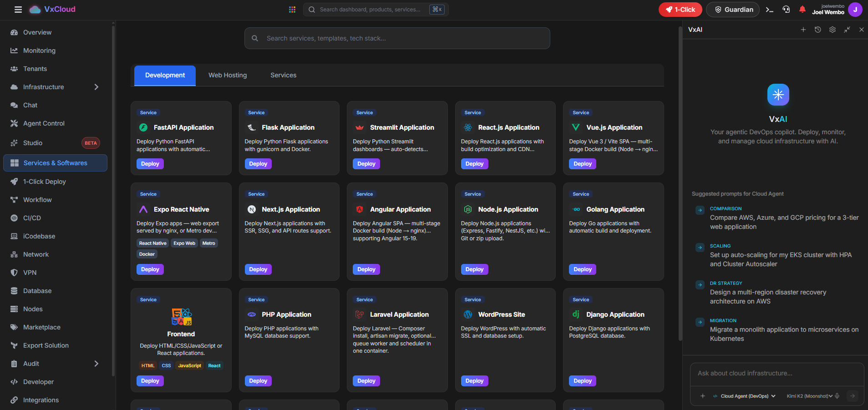
Task: Open VxAI panel settings gear
Action: tap(832, 30)
